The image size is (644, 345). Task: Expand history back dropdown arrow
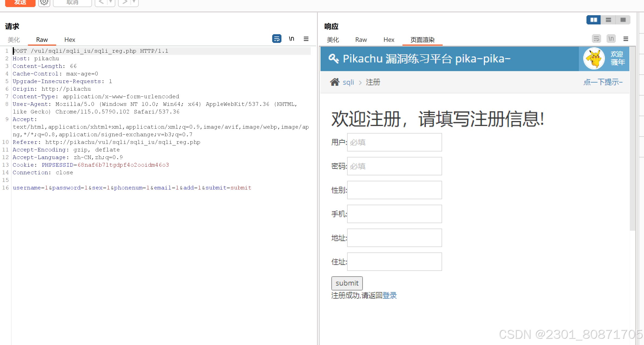(111, 2)
